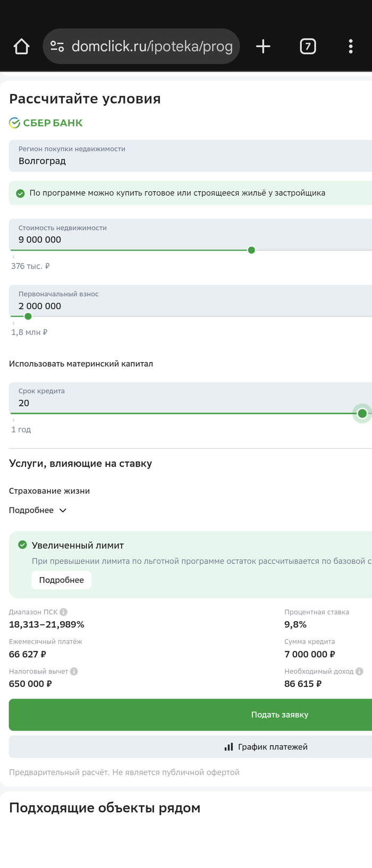372x868 pixels.
Task: Click the domclick.ru address bar
Action: pos(152,47)
